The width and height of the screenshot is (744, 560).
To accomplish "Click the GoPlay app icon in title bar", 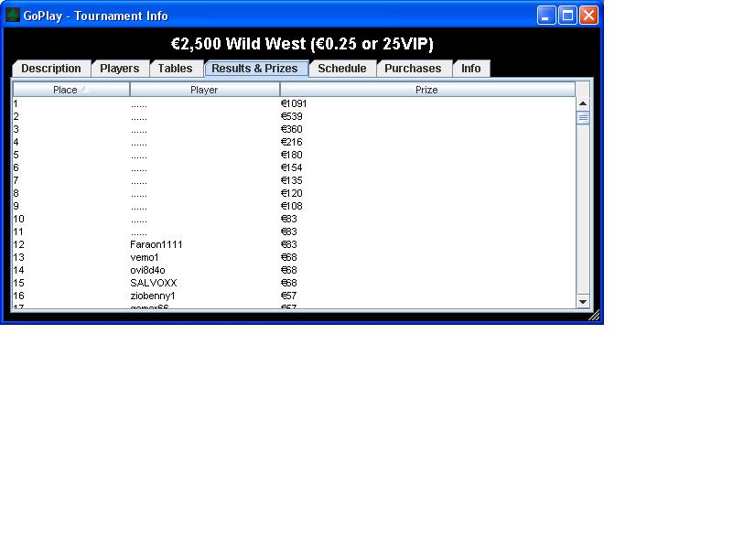I will tap(12, 16).
